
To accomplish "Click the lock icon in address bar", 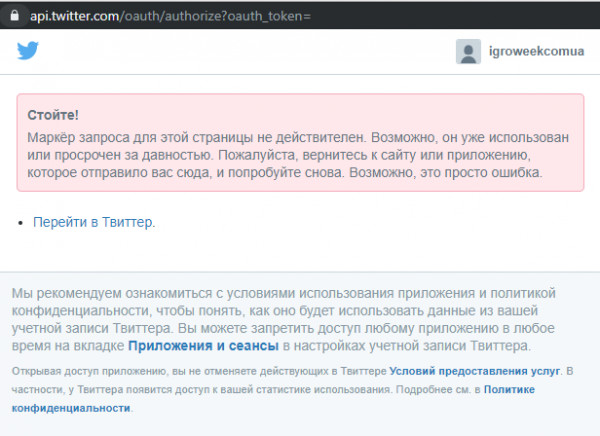I will (x=15, y=15).
